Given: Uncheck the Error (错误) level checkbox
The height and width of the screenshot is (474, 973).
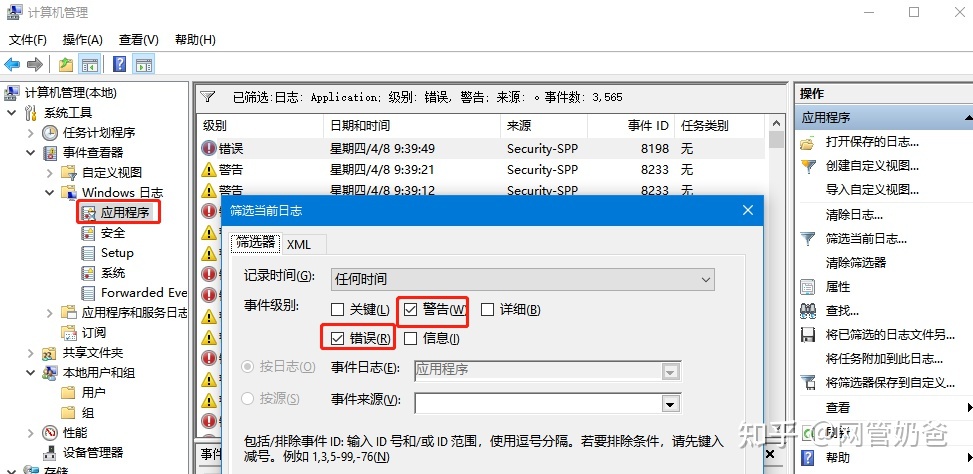Looking at the screenshot, I should click(x=338, y=338).
